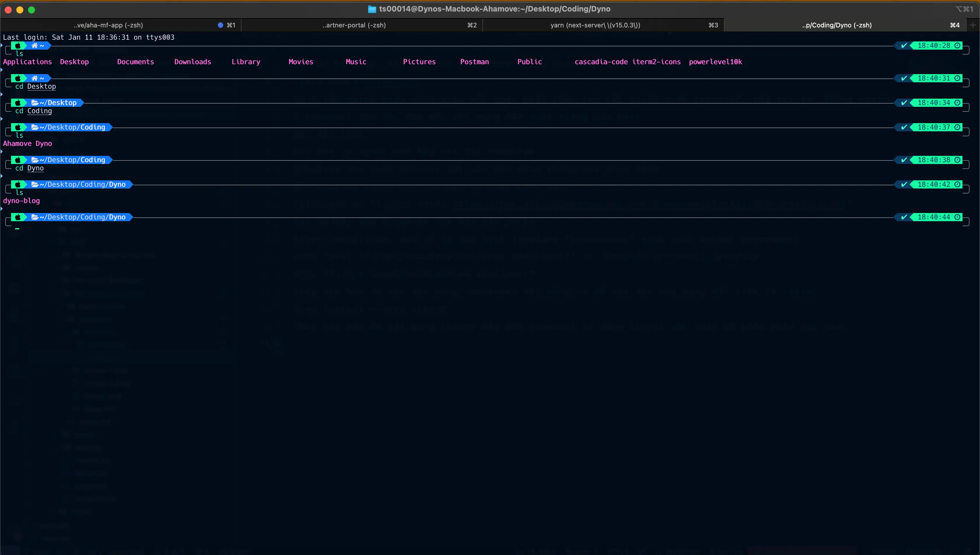Click the clock icon next to 18:40:44

pyautogui.click(x=957, y=217)
